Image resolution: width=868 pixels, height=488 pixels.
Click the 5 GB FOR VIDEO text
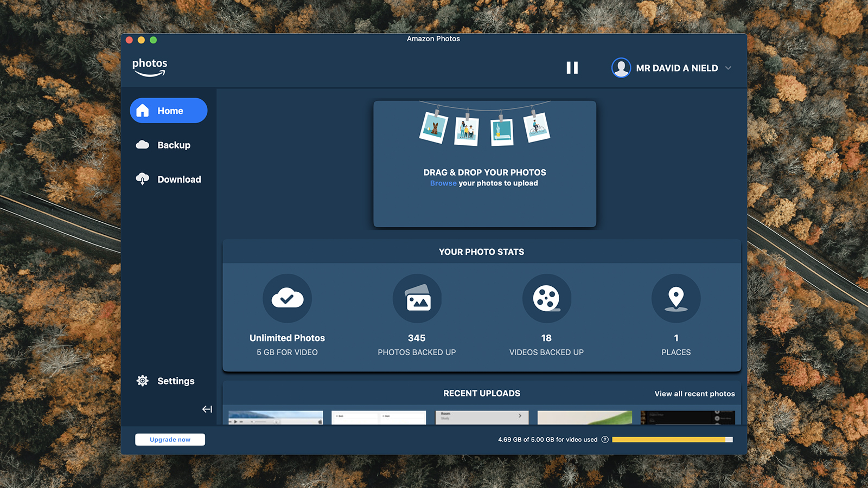(287, 352)
